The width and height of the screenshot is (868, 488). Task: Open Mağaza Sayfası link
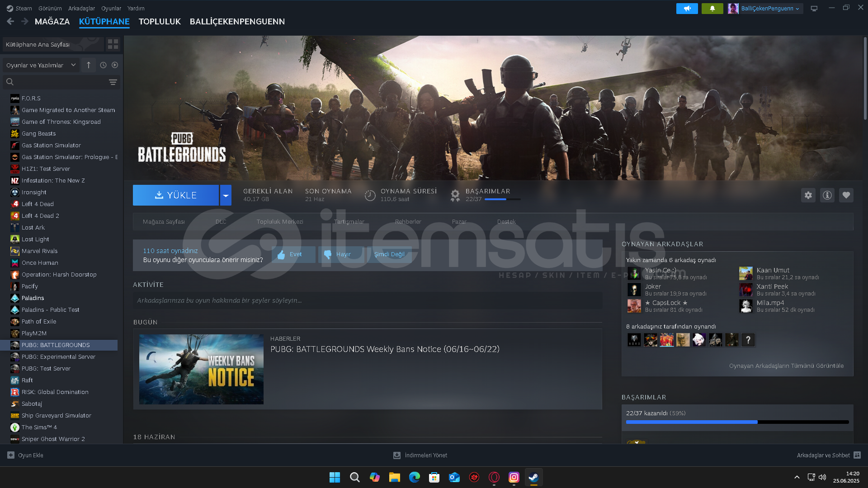pos(164,221)
